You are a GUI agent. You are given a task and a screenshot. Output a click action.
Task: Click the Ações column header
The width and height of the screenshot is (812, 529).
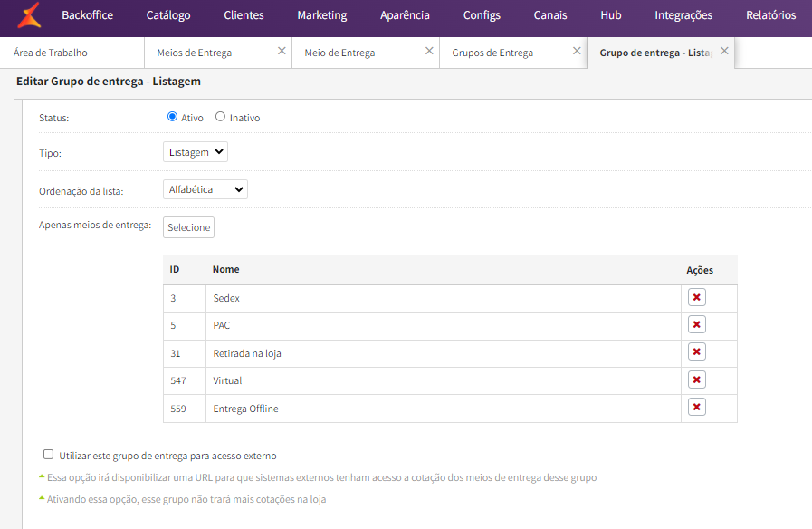[700, 270]
